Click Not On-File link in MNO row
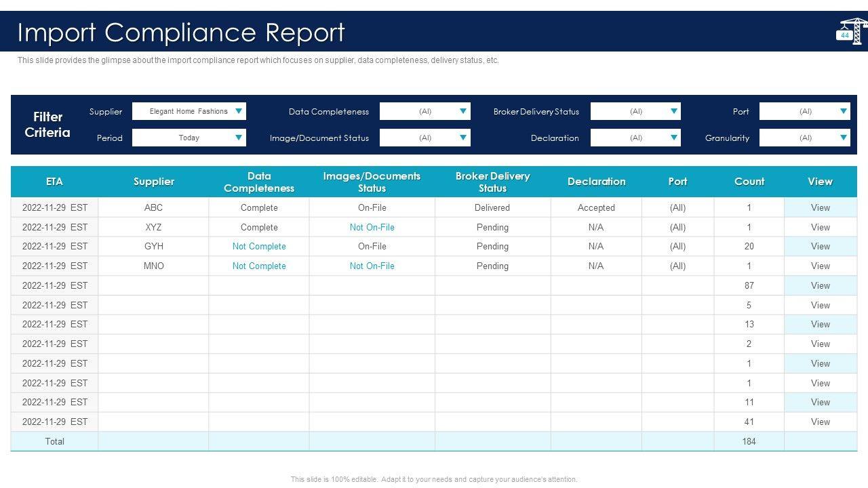Viewport: 868px width, 488px height. 372,266
